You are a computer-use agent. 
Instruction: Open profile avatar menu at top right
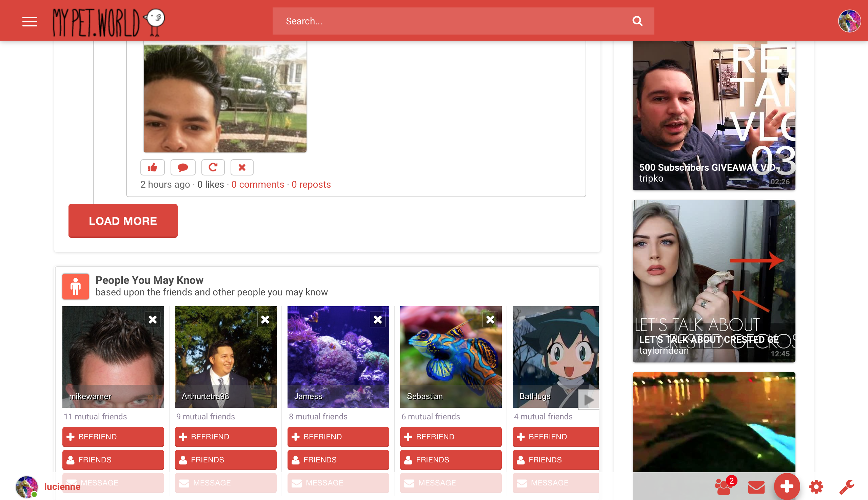[849, 21]
